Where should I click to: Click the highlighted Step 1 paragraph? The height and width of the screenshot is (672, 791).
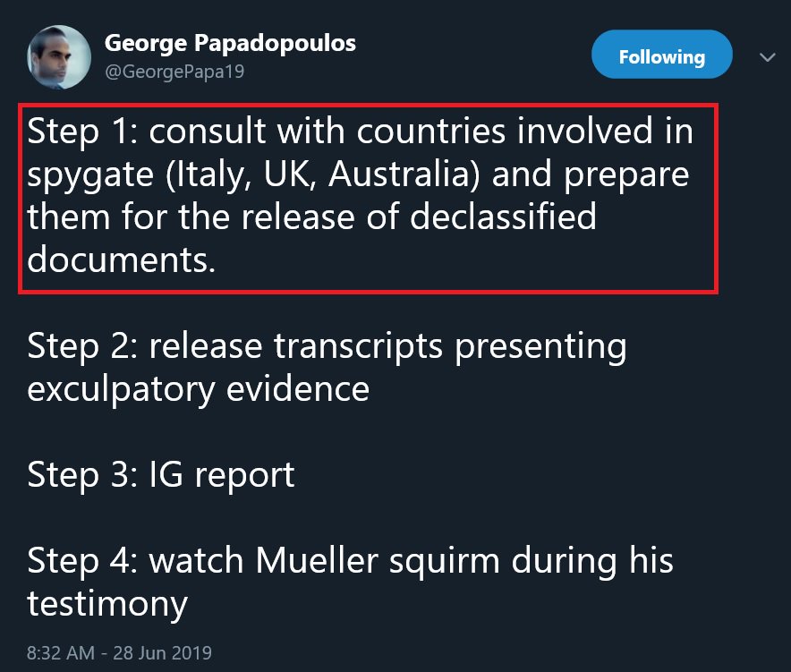[367, 197]
